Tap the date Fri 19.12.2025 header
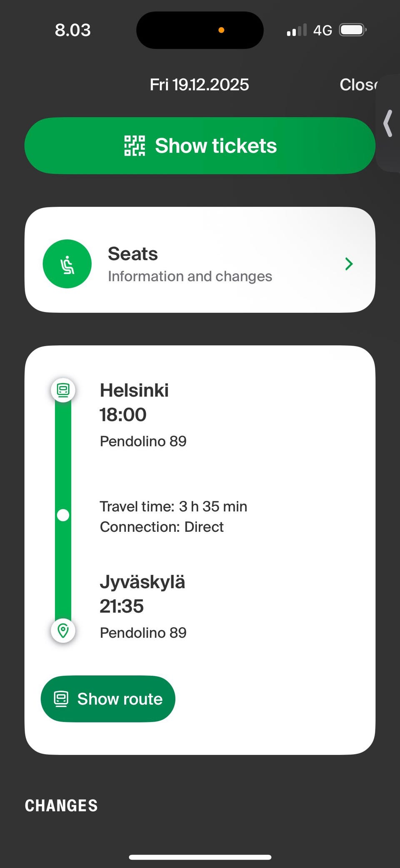Viewport: 400px width, 868px height. [x=199, y=85]
